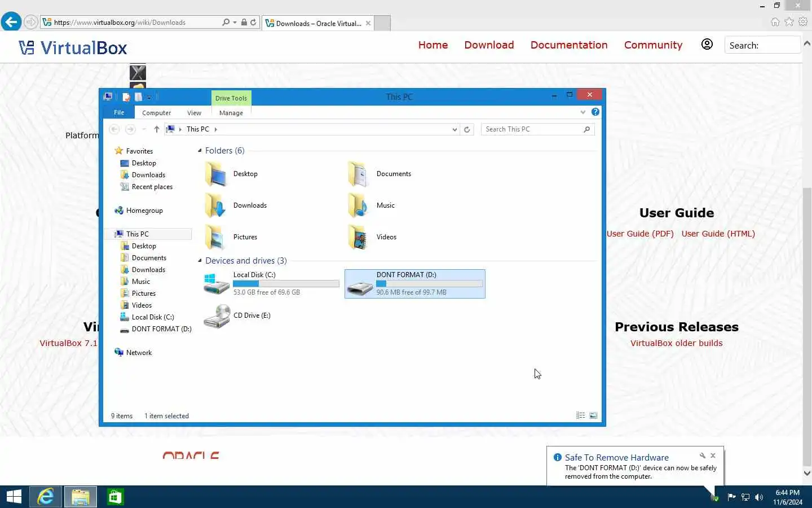Open the User Guide (HTML) link
The width and height of the screenshot is (812, 508).
coord(718,234)
